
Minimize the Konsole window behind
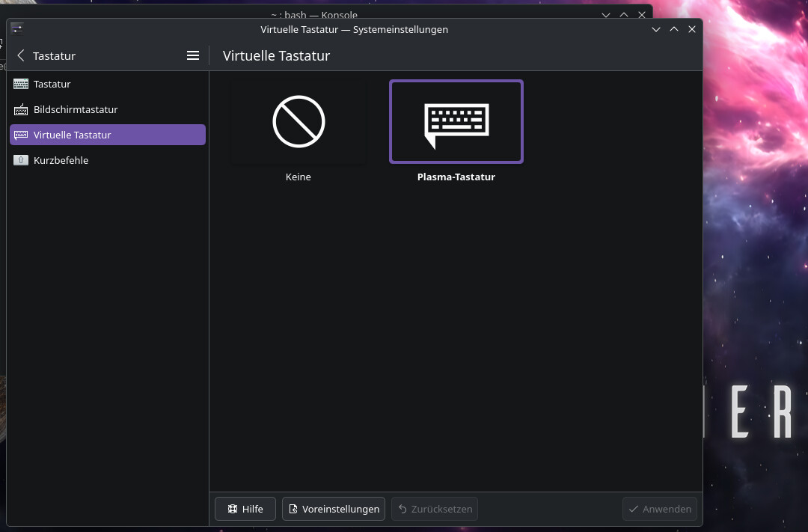pyautogui.click(x=606, y=14)
